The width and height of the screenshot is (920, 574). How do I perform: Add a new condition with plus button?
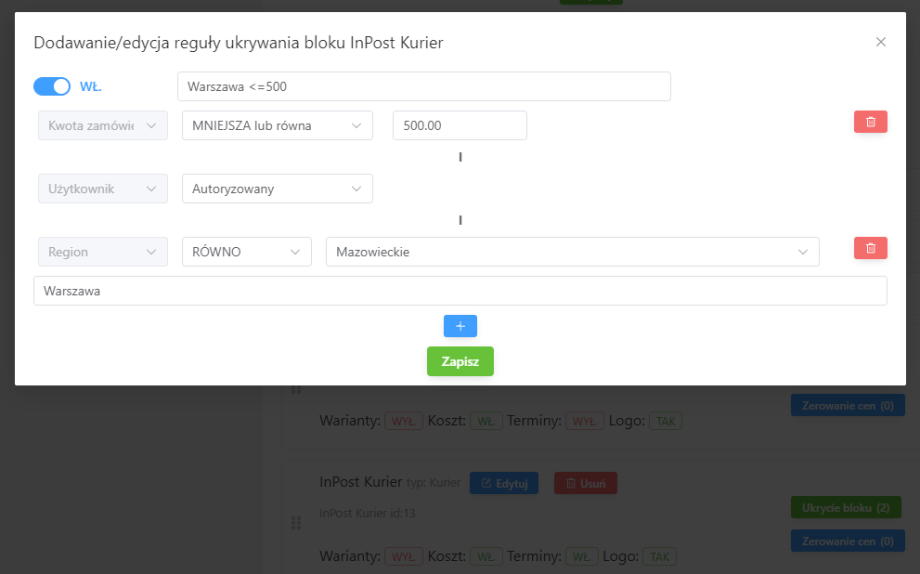pyautogui.click(x=460, y=326)
